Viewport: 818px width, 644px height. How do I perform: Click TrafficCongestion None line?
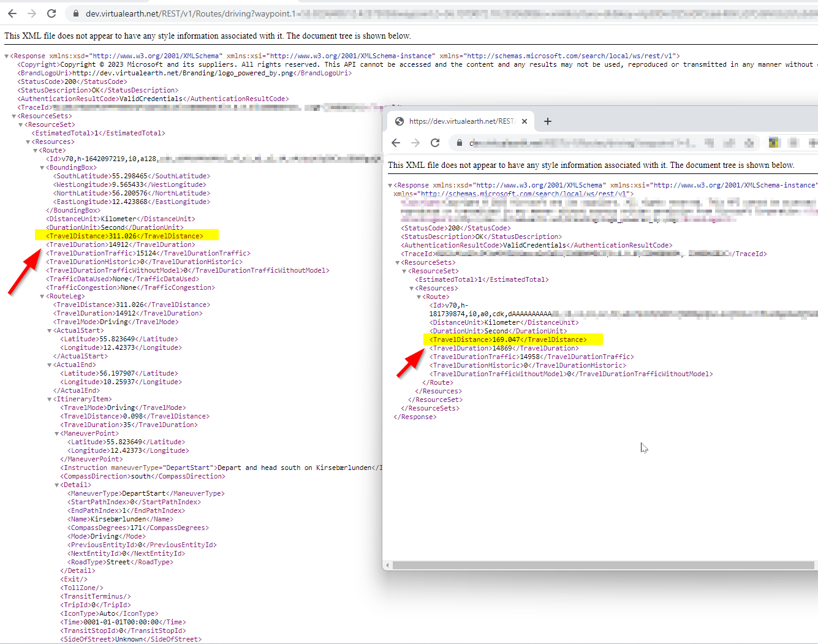[131, 287]
